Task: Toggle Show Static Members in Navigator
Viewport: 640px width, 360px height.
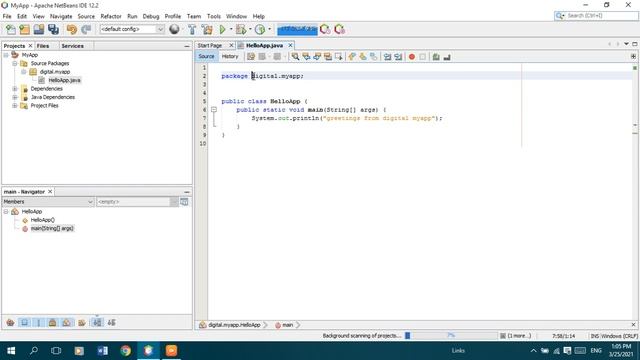Action: (x=39, y=323)
